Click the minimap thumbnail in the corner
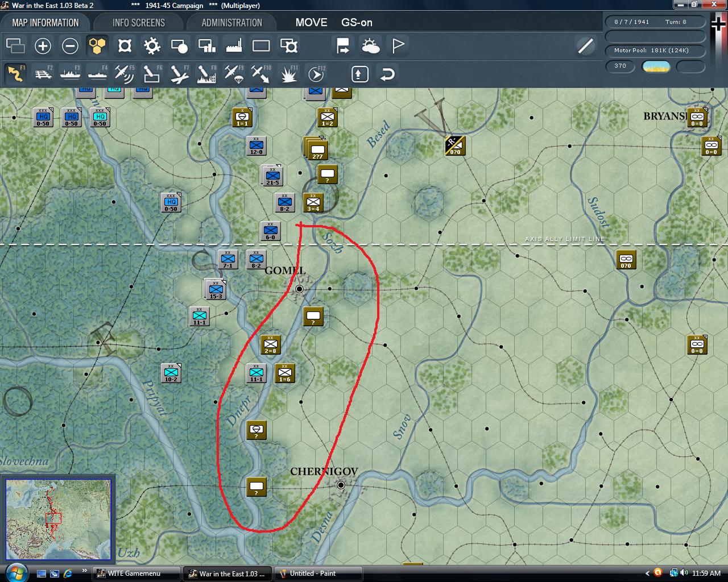728x582 pixels. pos(58,519)
